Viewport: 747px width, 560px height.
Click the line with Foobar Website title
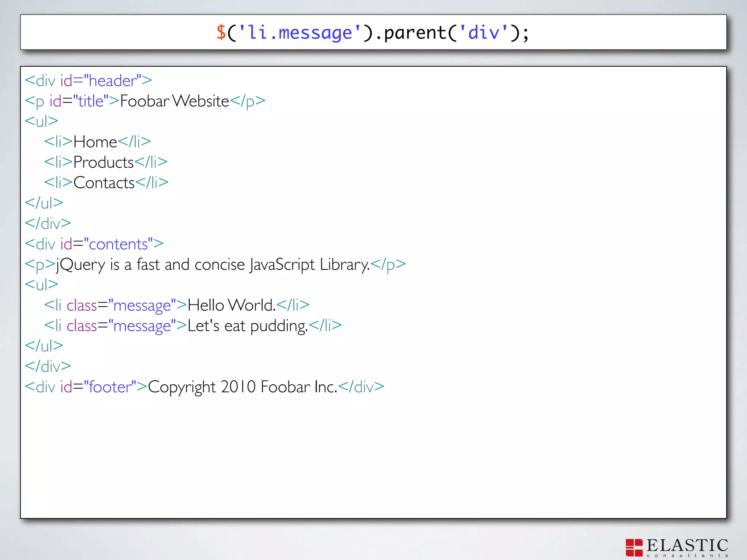pyautogui.click(x=145, y=101)
